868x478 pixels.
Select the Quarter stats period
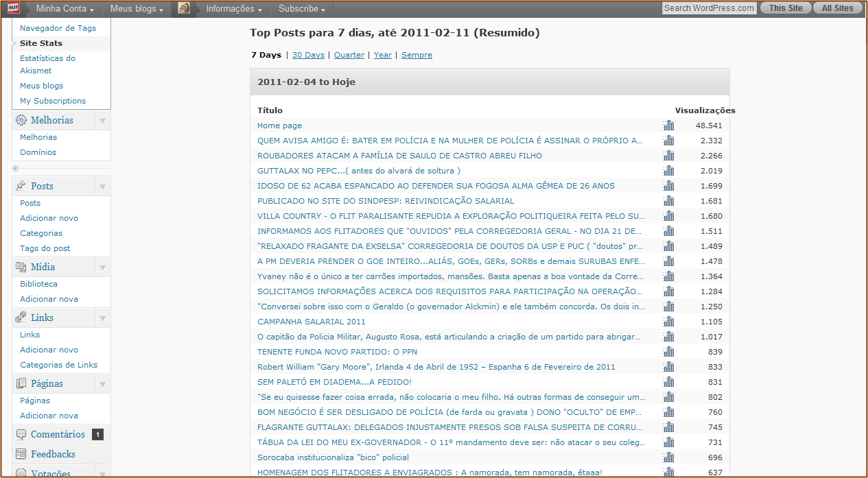coord(349,55)
